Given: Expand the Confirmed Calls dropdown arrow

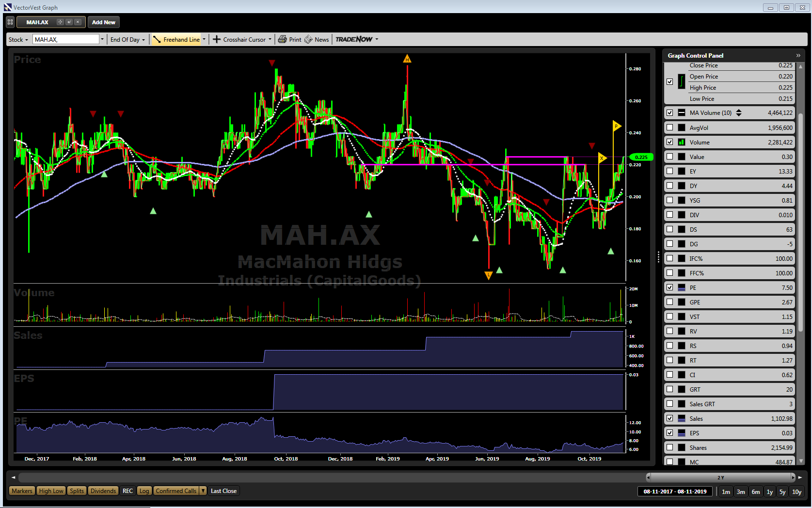Looking at the screenshot, I should click(203, 491).
